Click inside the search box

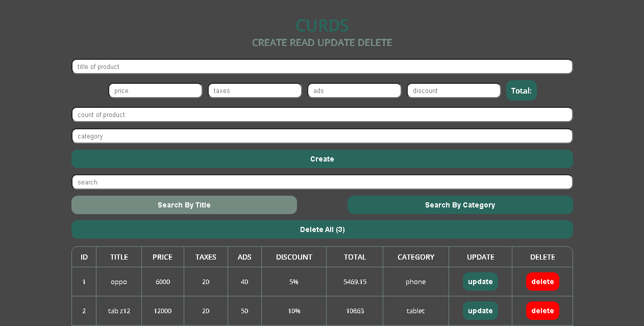click(322, 182)
